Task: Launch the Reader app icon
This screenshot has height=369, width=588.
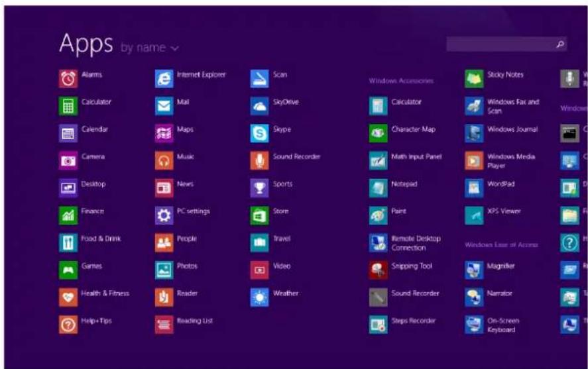Action: click(164, 297)
